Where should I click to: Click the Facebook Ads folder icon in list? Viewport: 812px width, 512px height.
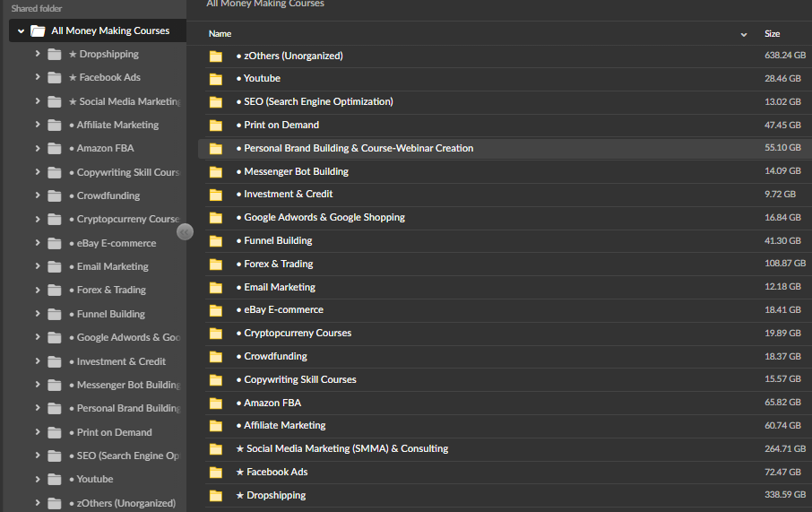[x=216, y=473]
